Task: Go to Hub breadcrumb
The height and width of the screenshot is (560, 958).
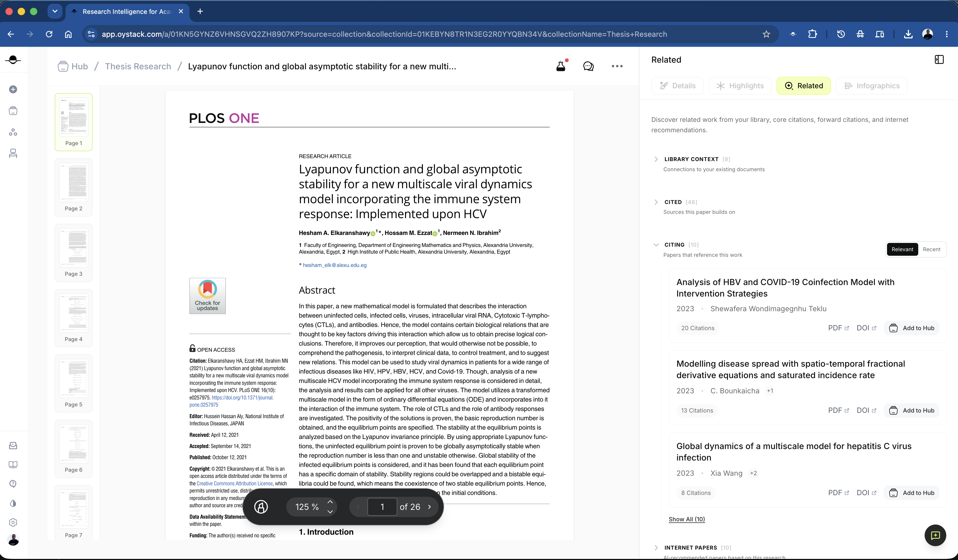Action: point(73,66)
